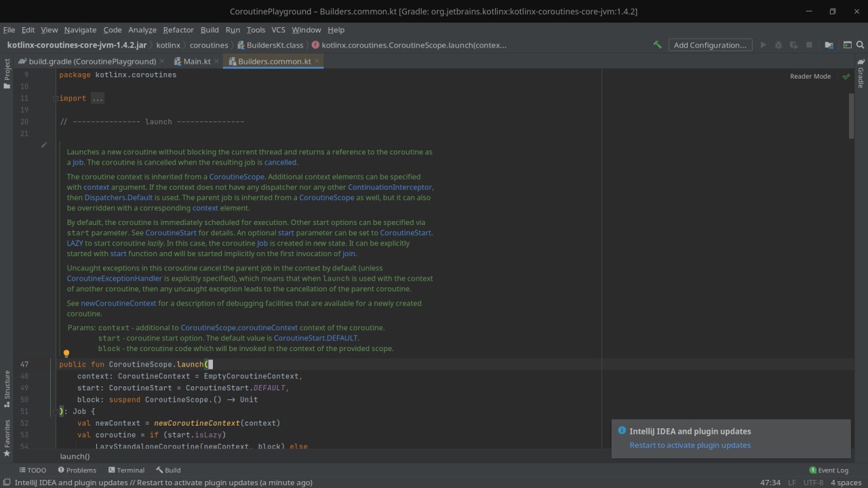This screenshot has height=488, width=868.
Task: Click the launch() breadcrumb below editor
Action: [x=75, y=457]
